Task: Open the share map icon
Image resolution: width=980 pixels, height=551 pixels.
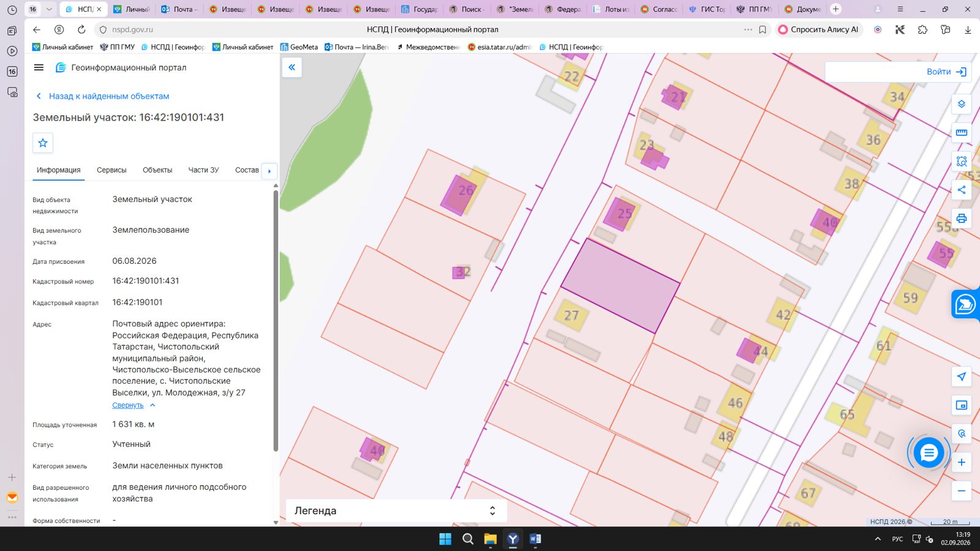Action: [x=962, y=190]
